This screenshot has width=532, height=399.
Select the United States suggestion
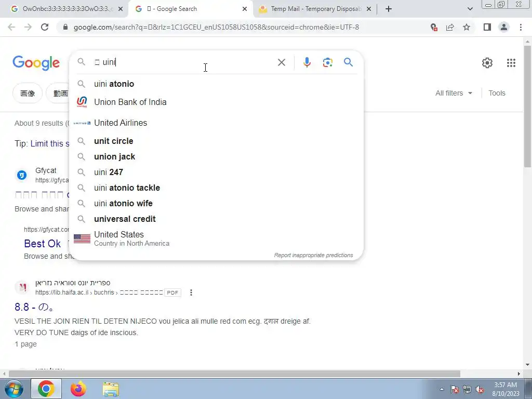pyautogui.click(x=216, y=238)
